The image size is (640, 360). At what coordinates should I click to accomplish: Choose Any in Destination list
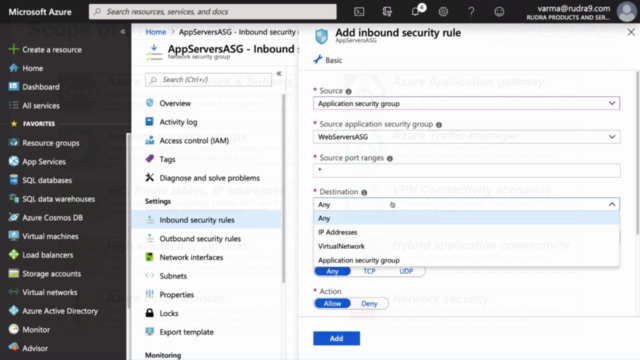pos(467,218)
